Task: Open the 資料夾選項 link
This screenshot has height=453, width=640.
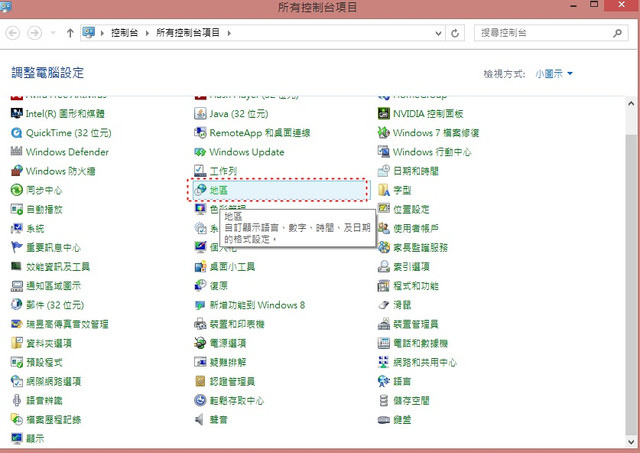Action: pos(49,343)
